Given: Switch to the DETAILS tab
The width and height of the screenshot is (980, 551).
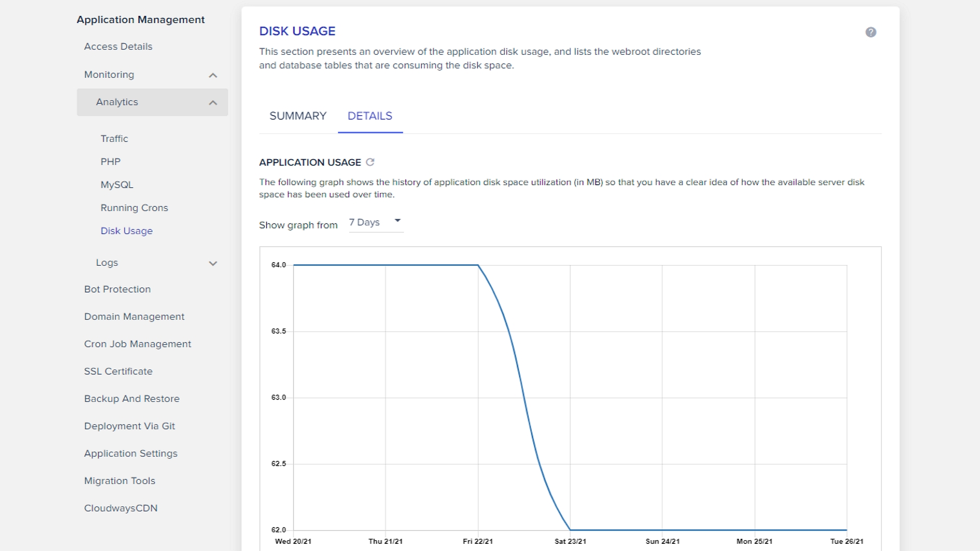Looking at the screenshot, I should pos(370,116).
